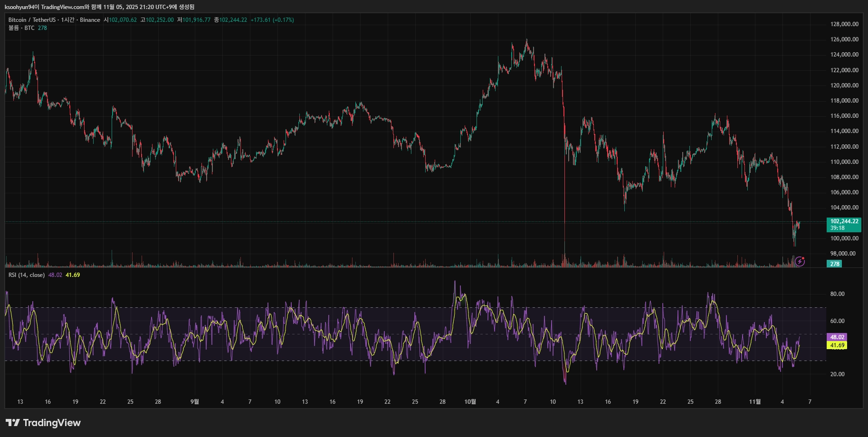Click the +173.61 (+0.17%) change value
The image size is (868, 437).
click(x=272, y=20)
